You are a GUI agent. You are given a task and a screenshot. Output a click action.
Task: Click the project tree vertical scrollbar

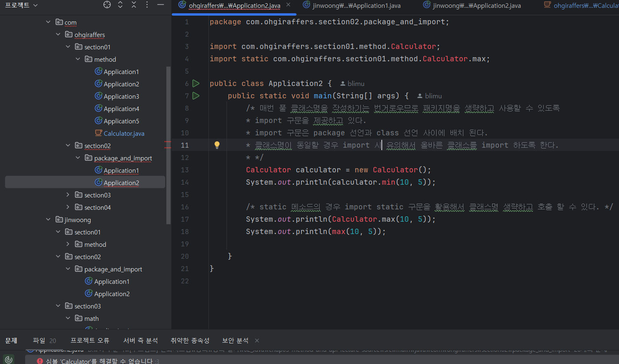pyautogui.click(x=168, y=145)
